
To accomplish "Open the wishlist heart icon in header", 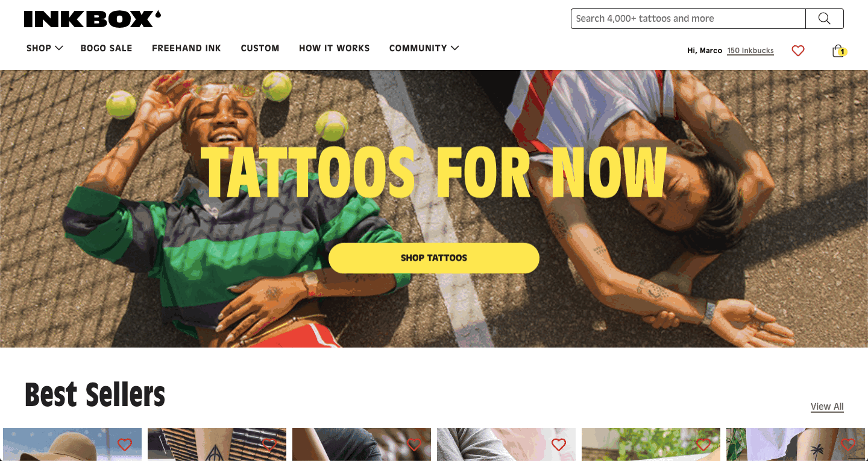I will (x=798, y=51).
